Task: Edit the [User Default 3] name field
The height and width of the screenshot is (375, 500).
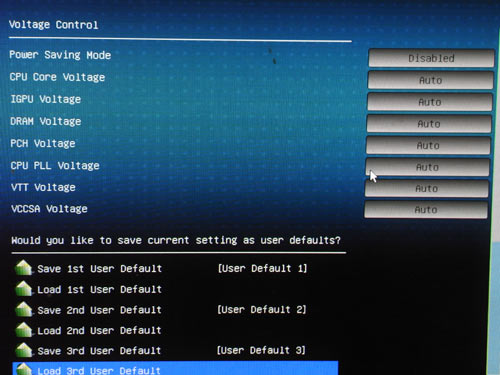Action: coord(261,350)
